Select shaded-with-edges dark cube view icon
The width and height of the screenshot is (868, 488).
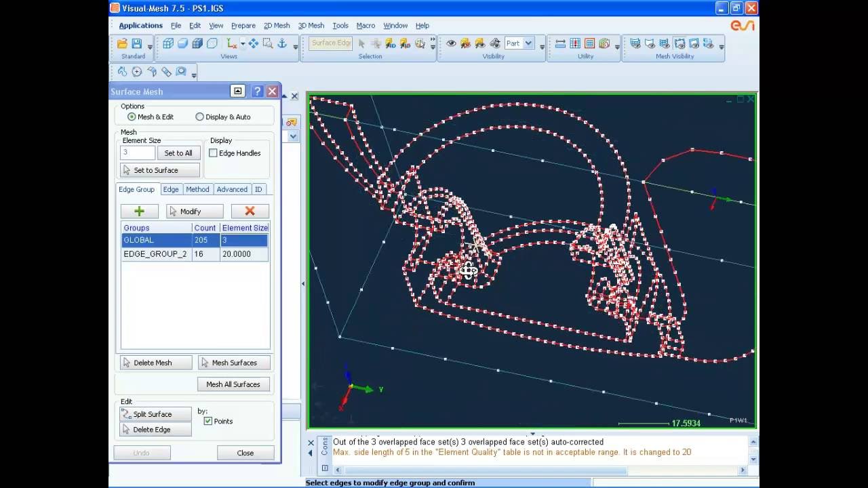click(197, 43)
